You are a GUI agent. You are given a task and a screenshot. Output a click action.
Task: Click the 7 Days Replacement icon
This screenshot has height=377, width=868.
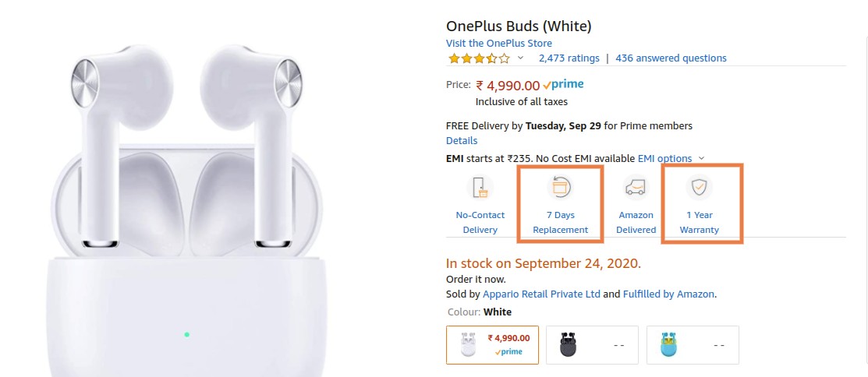pos(560,188)
